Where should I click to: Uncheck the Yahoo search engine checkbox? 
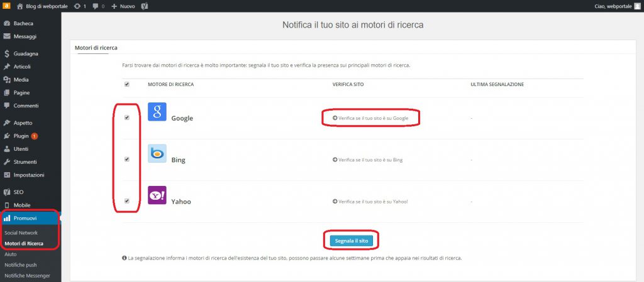point(127,201)
